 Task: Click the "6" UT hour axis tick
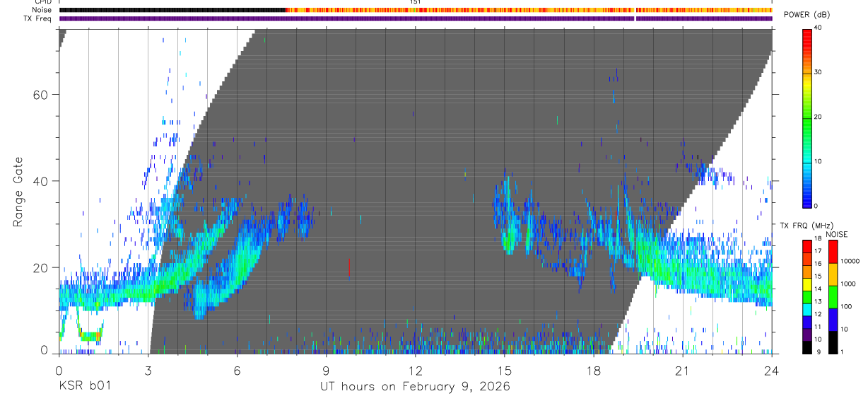237,371
